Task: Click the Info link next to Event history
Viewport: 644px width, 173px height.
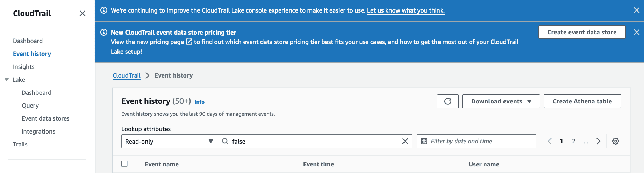Action: click(200, 102)
